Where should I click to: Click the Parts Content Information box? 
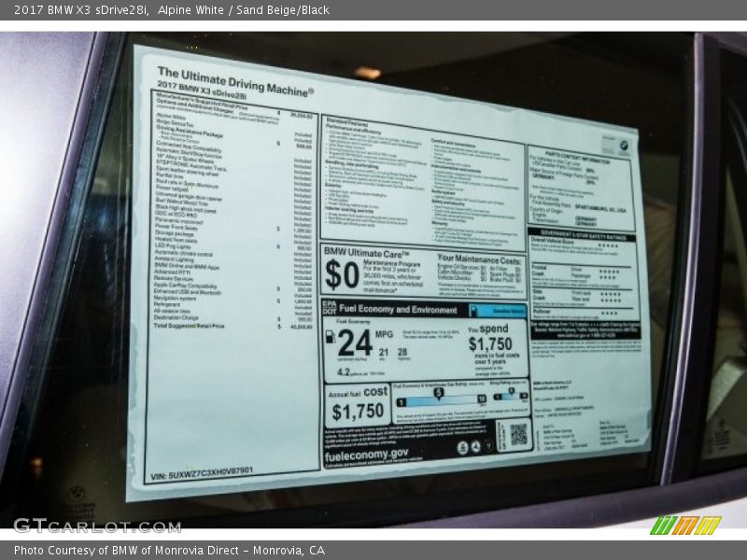coord(581,187)
